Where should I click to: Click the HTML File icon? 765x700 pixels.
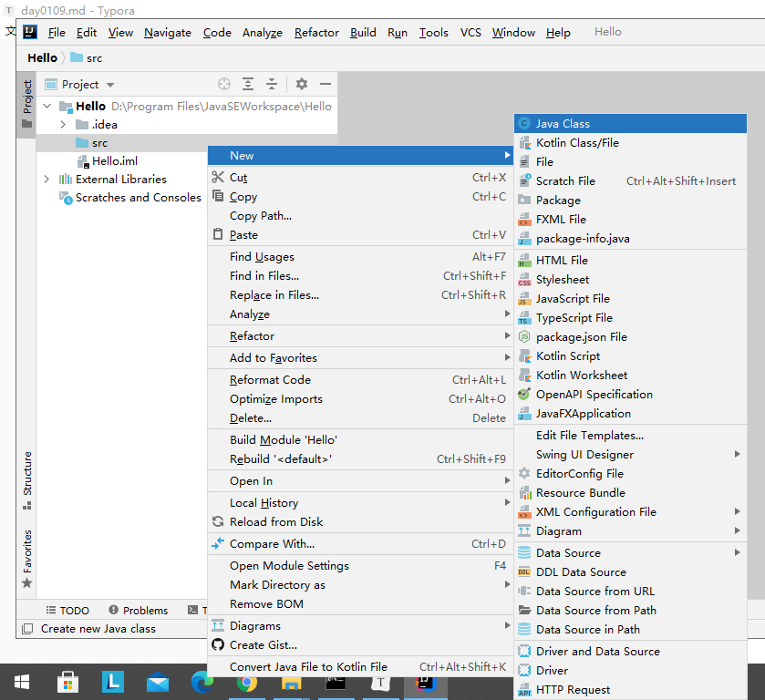coord(524,260)
